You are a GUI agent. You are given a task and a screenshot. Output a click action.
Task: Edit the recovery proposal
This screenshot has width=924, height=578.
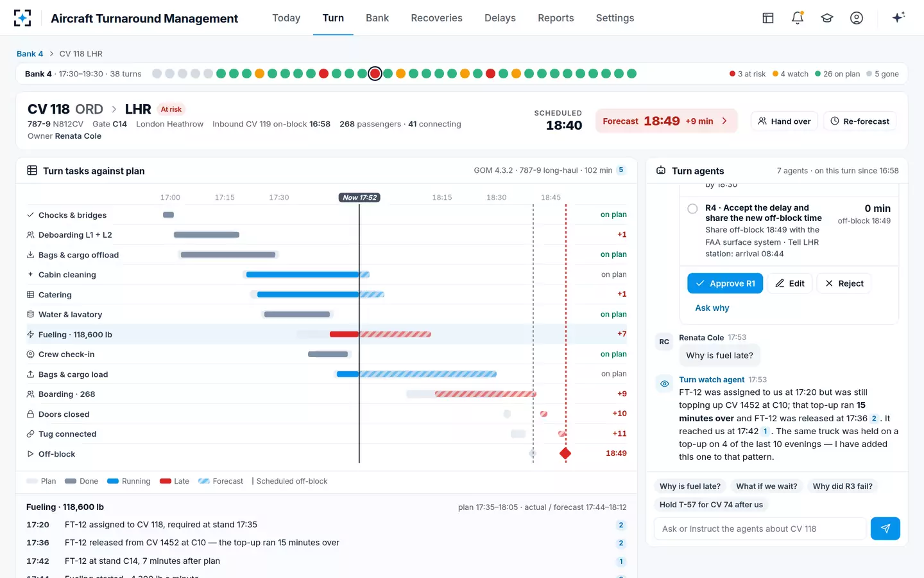(x=790, y=283)
